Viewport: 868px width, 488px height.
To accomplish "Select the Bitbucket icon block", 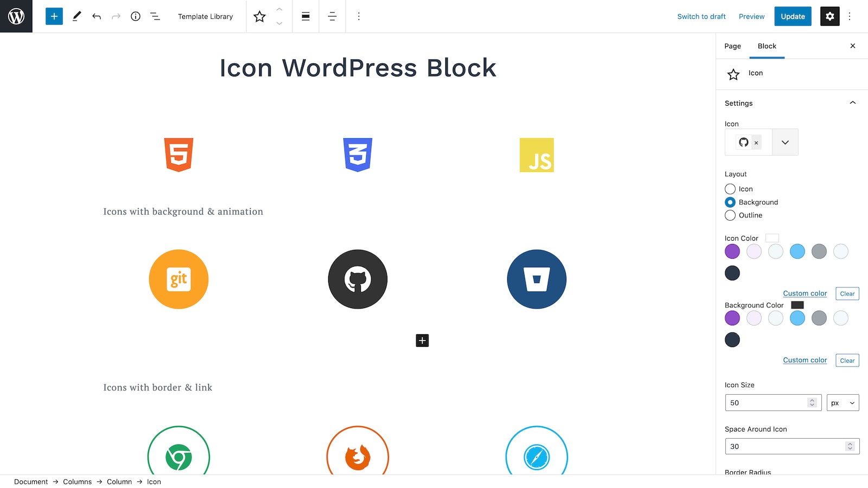I will click(x=537, y=279).
